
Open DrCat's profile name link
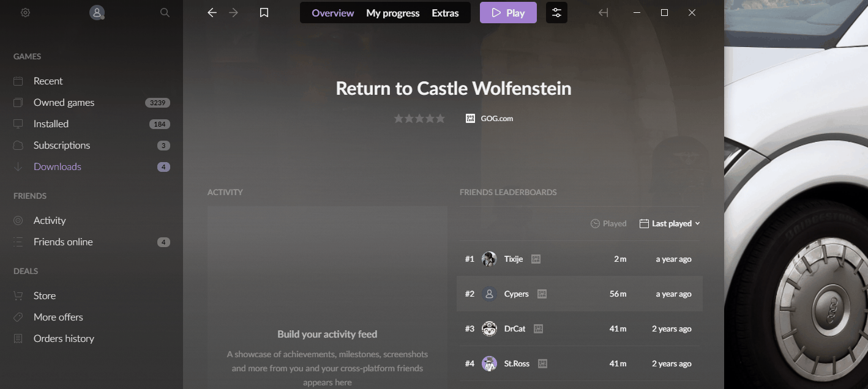click(515, 328)
